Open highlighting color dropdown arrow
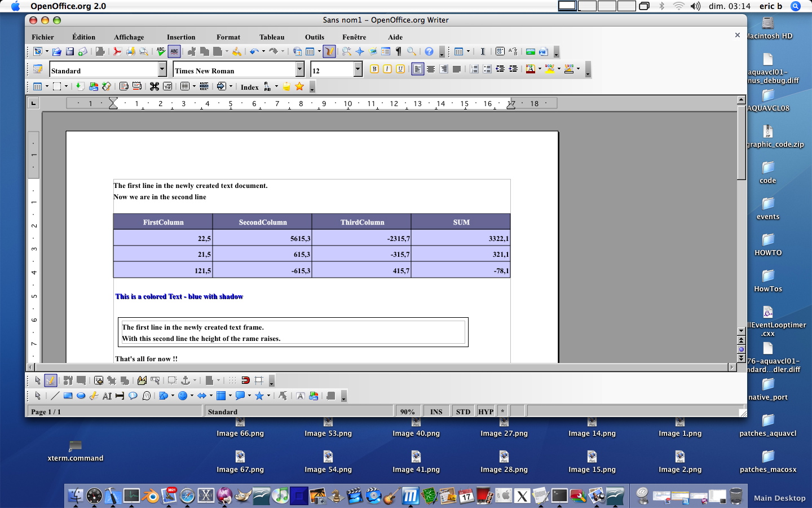Viewport: 812px width, 508px height. tap(559, 69)
